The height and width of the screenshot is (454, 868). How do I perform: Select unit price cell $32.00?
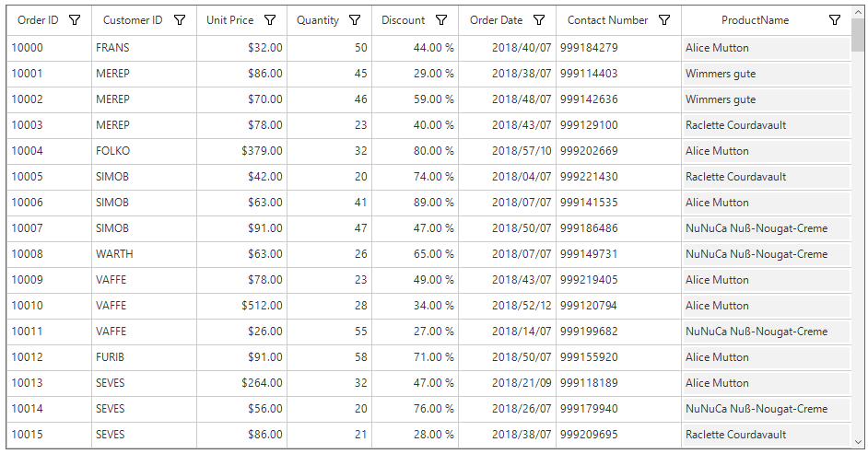click(x=242, y=48)
